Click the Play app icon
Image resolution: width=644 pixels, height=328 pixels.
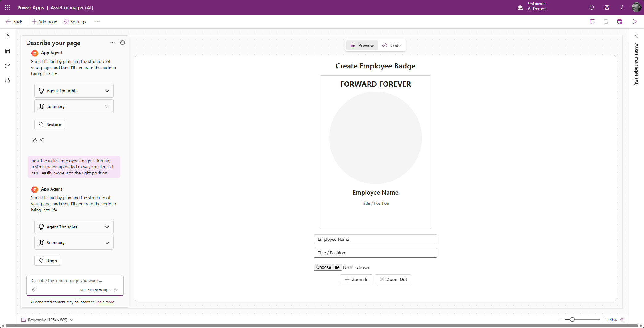[634, 22]
